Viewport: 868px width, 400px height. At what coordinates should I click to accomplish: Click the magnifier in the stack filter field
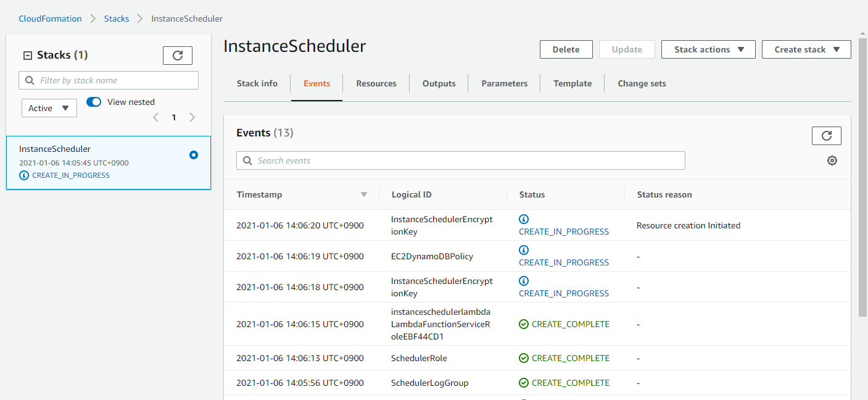pos(30,80)
